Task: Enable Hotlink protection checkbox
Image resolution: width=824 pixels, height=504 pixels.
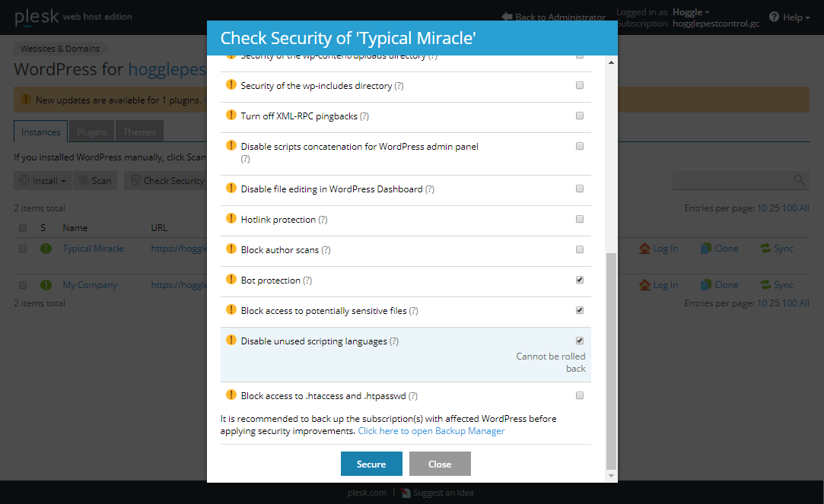Action: point(580,219)
